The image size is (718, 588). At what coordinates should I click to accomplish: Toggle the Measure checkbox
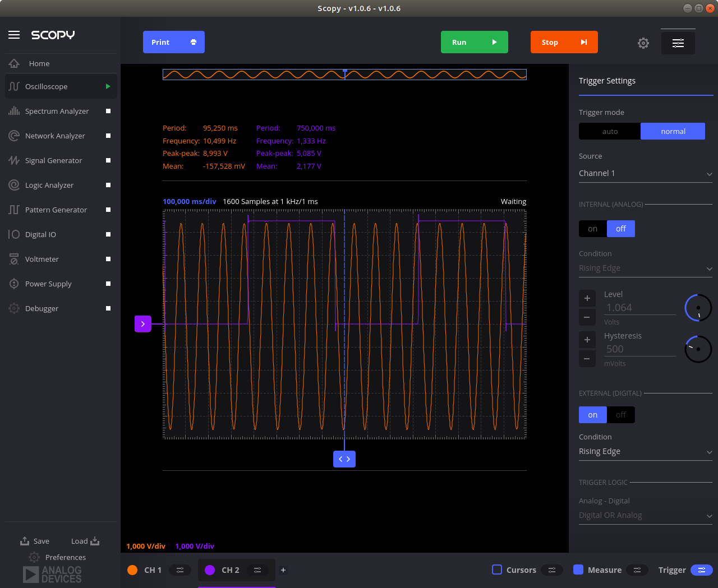point(578,570)
